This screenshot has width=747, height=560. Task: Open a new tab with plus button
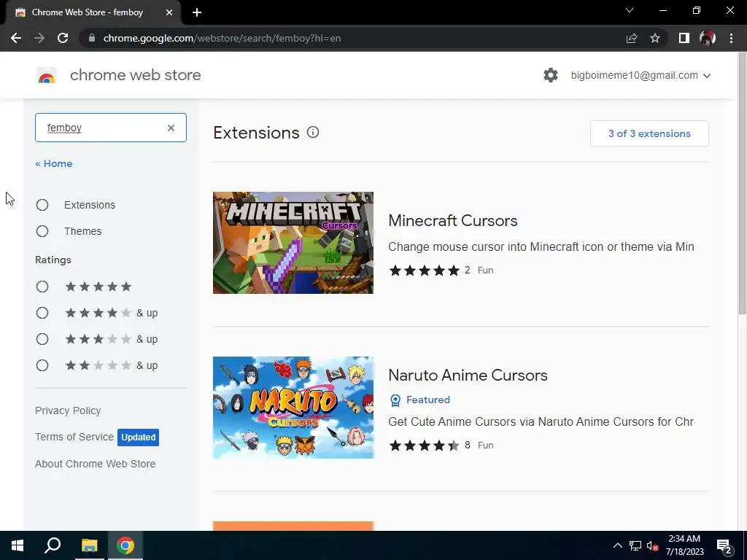pyautogui.click(x=197, y=12)
